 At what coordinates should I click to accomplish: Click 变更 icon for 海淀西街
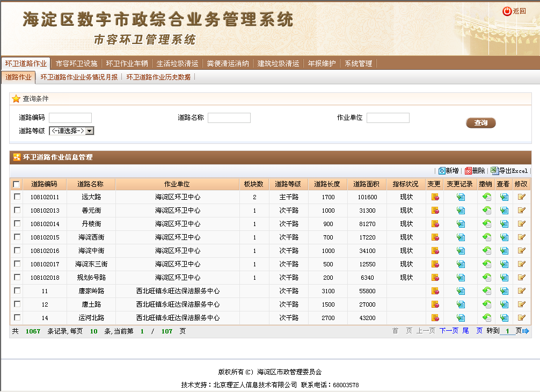[x=435, y=237]
